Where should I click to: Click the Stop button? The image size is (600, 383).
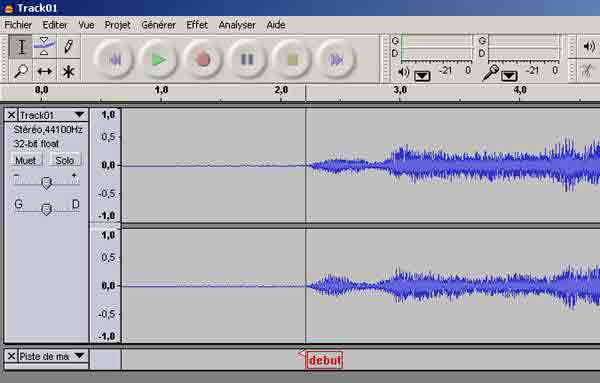tap(292, 60)
